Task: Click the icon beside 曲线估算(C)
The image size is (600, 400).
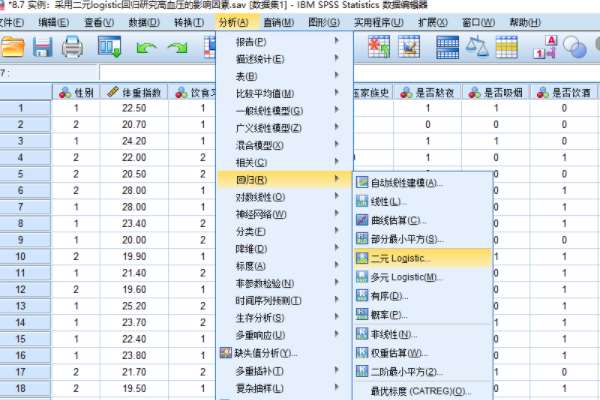Action: [x=362, y=220]
